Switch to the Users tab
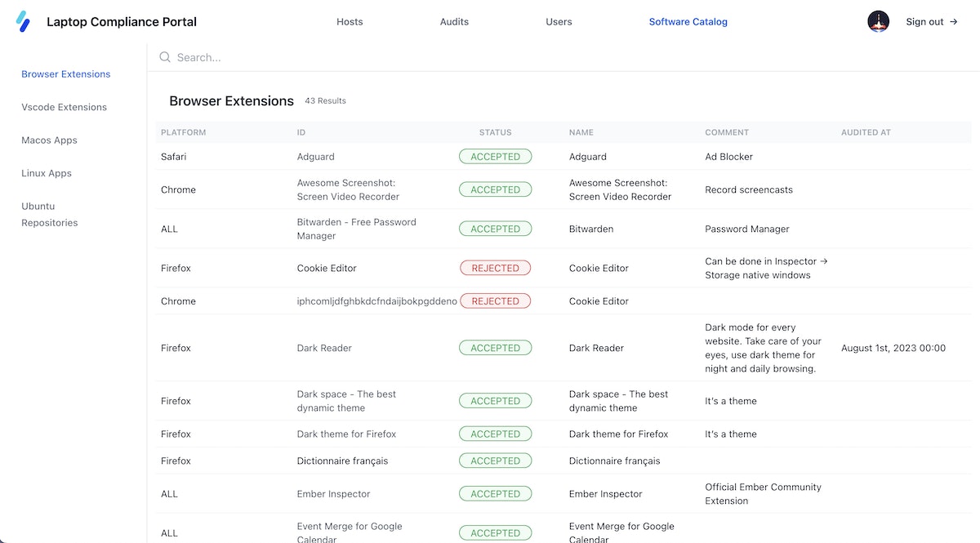 pos(559,22)
